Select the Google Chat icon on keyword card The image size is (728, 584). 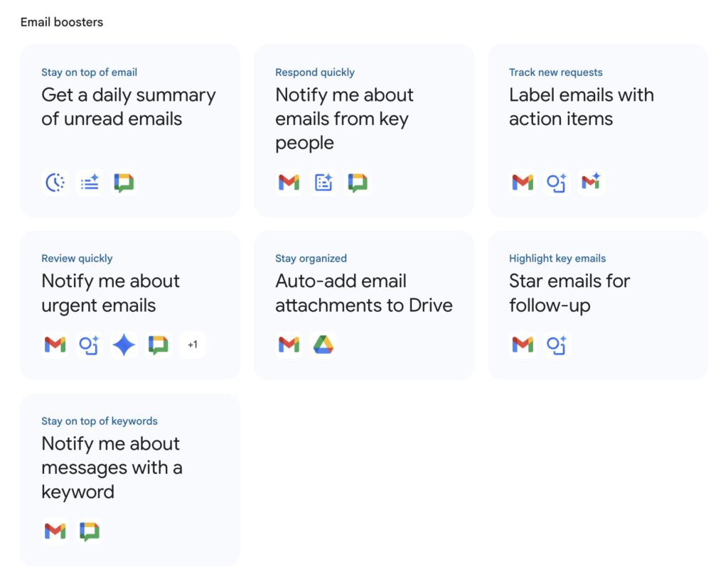[x=90, y=531]
